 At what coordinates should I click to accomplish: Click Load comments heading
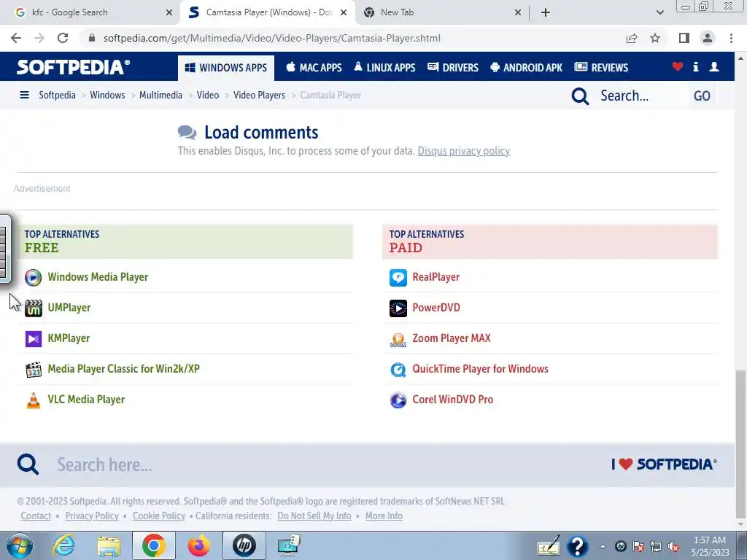pyautogui.click(x=261, y=133)
